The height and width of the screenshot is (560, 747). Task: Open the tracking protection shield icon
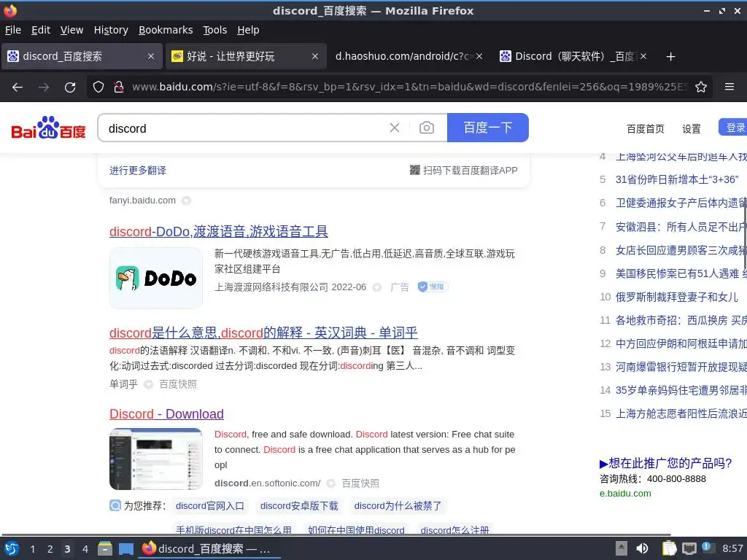point(98,87)
